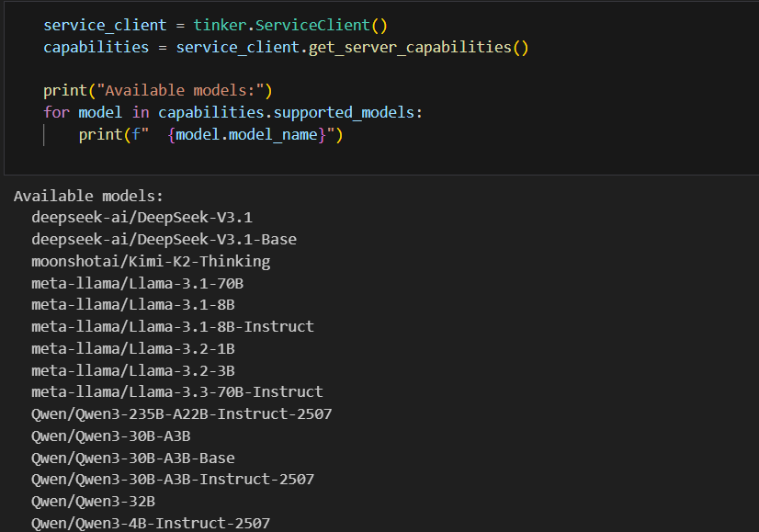Click the print("Available models:") code line
The width and height of the screenshot is (759, 532).
tap(158, 91)
